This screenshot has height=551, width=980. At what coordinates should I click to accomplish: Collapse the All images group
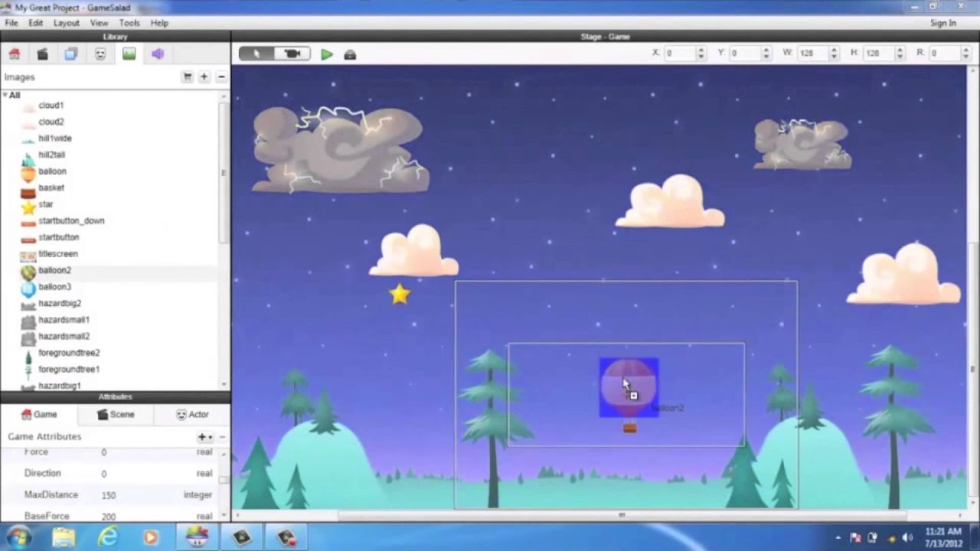click(5, 95)
